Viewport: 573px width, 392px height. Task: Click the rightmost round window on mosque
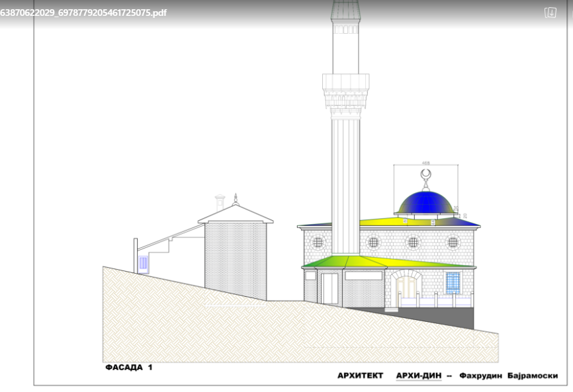click(453, 242)
